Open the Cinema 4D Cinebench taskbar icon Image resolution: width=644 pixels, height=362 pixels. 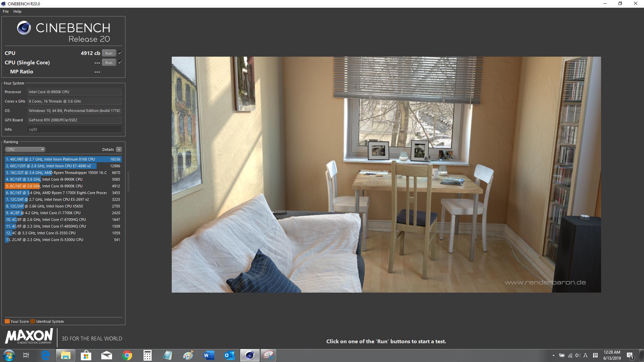[x=250, y=355]
